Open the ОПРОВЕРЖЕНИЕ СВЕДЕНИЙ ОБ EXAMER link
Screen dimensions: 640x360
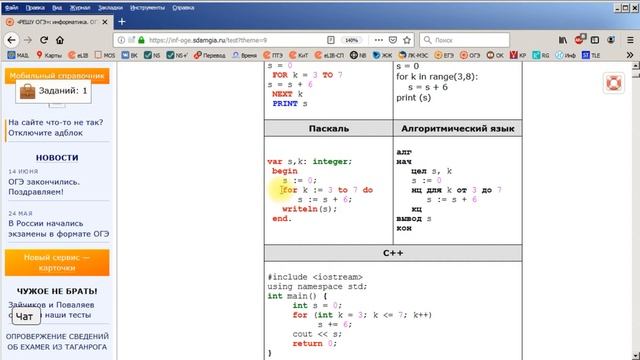(57, 341)
